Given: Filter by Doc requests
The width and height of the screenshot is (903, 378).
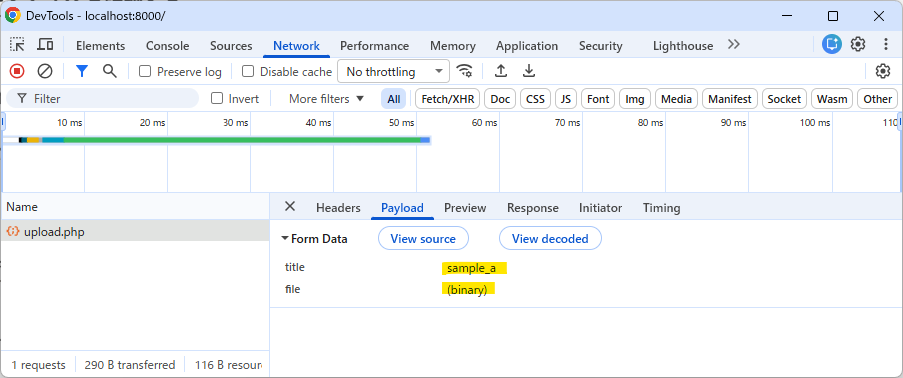Looking at the screenshot, I should point(500,99).
